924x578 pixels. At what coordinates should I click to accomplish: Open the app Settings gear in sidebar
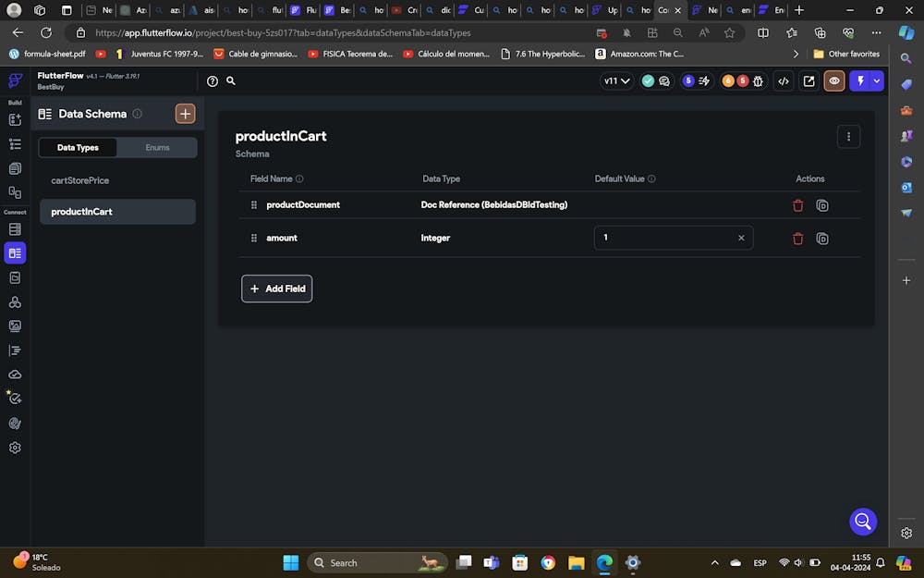coord(15,448)
